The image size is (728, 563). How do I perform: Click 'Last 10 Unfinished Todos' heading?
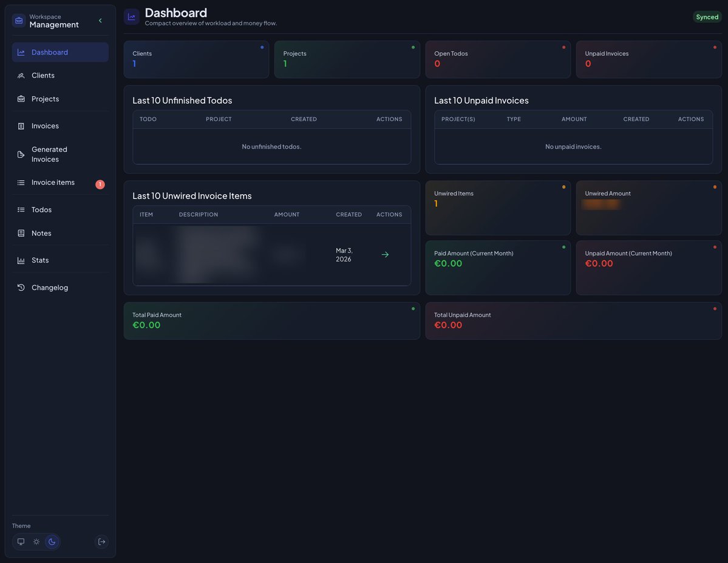point(182,100)
